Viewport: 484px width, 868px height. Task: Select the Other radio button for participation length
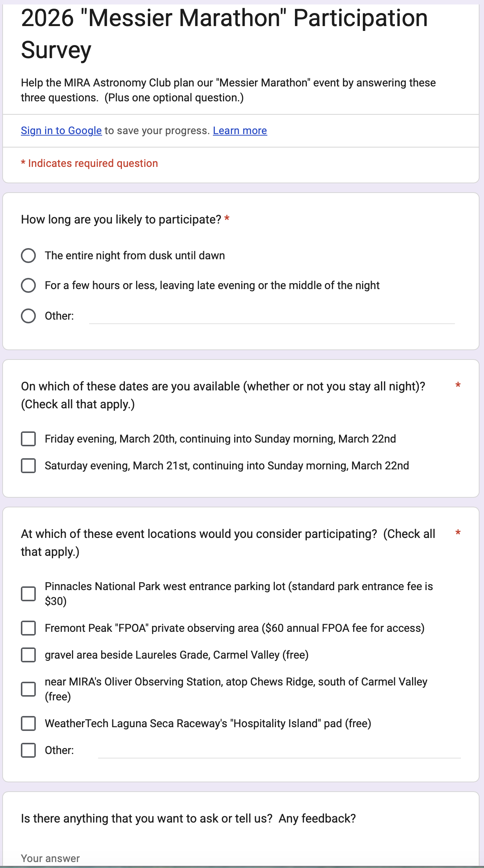(x=28, y=316)
